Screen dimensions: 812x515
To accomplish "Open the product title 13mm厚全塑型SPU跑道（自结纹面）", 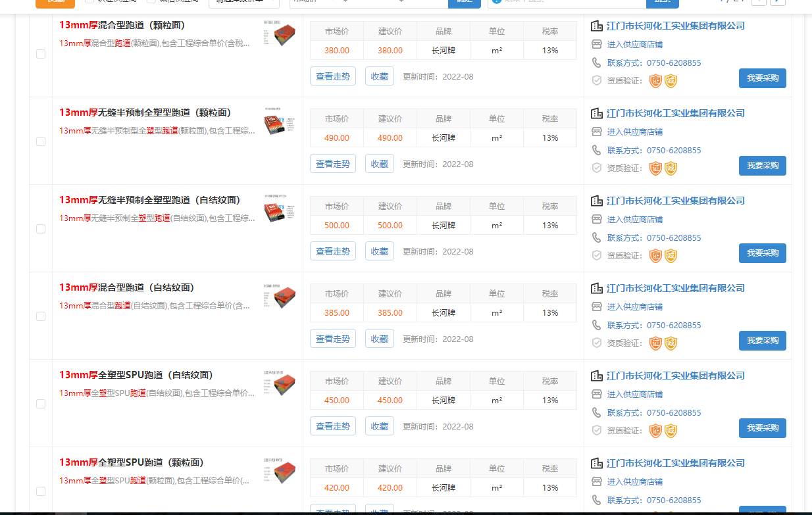I will pos(136,375).
